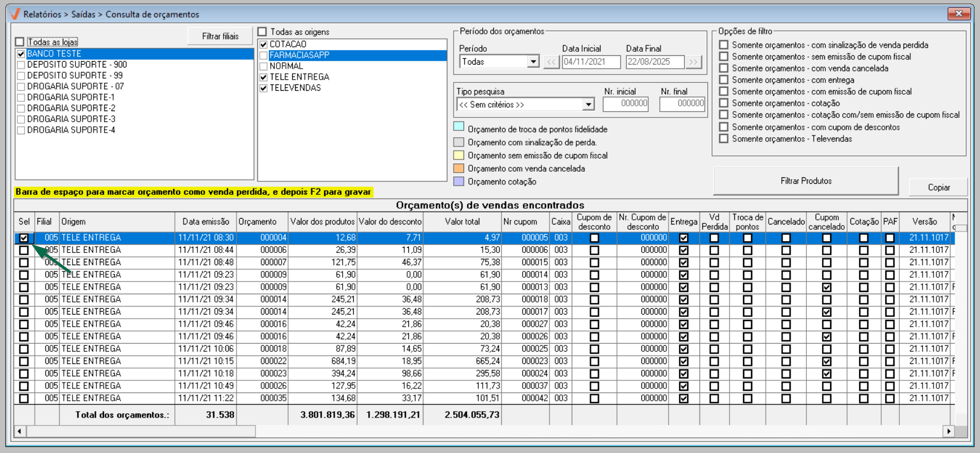This screenshot has height=453, width=980.
Task: Close the Consulta de orçamentos window
Action: [x=959, y=13]
